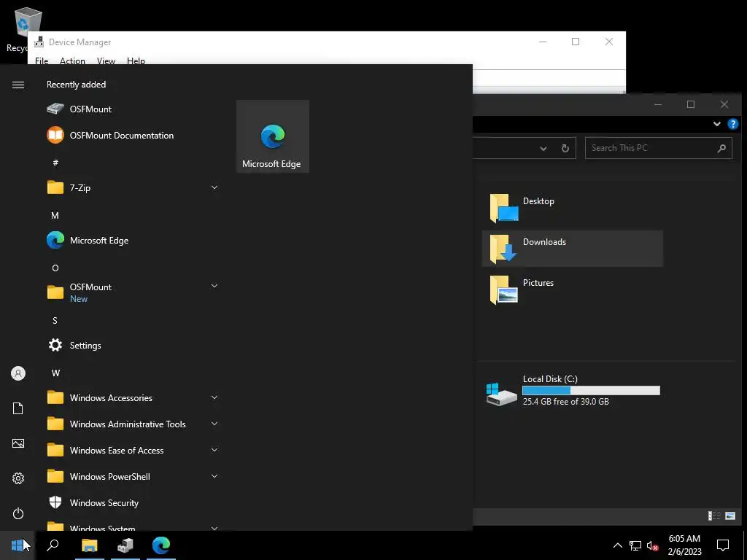Switch File Explorer to large icons view
The height and width of the screenshot is (560, 747).
coord(729,516)
